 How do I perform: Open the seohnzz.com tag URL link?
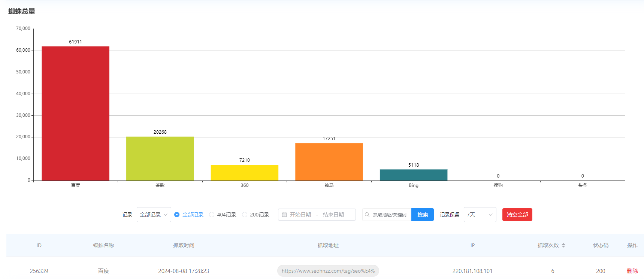tap(328, 271)
